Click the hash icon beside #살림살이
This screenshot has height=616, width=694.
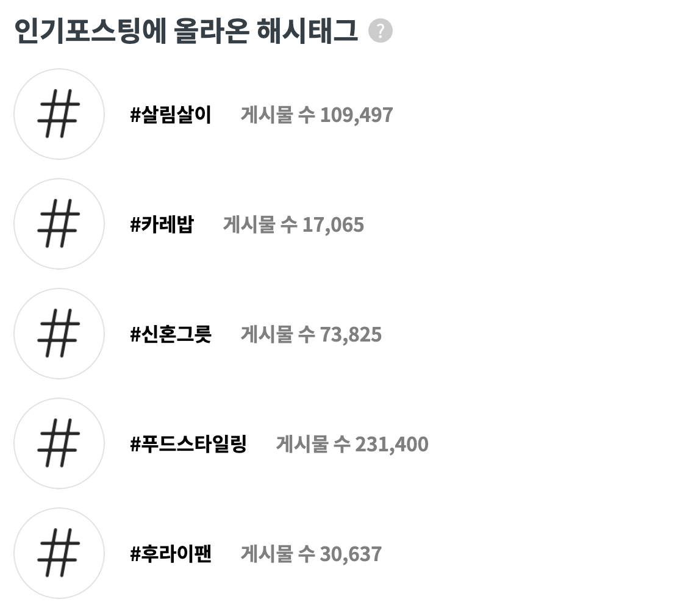coord(59,113)
